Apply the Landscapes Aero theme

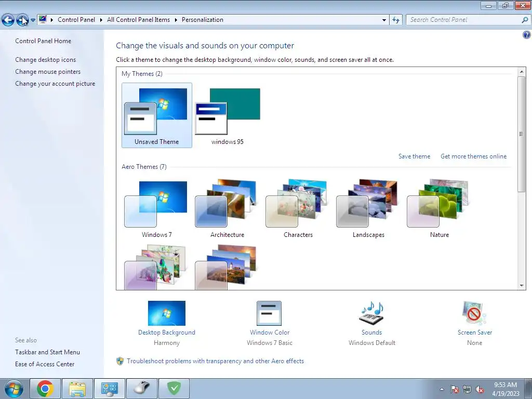pos(368,208)
